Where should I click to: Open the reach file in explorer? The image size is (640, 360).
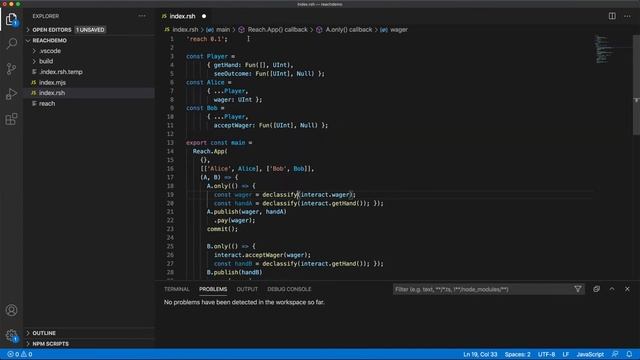point(47,104)
